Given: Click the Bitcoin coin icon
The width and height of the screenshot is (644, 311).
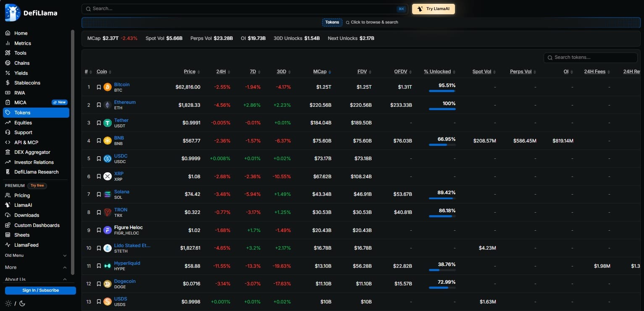Looking at the screenshot, I should point(108,87).
